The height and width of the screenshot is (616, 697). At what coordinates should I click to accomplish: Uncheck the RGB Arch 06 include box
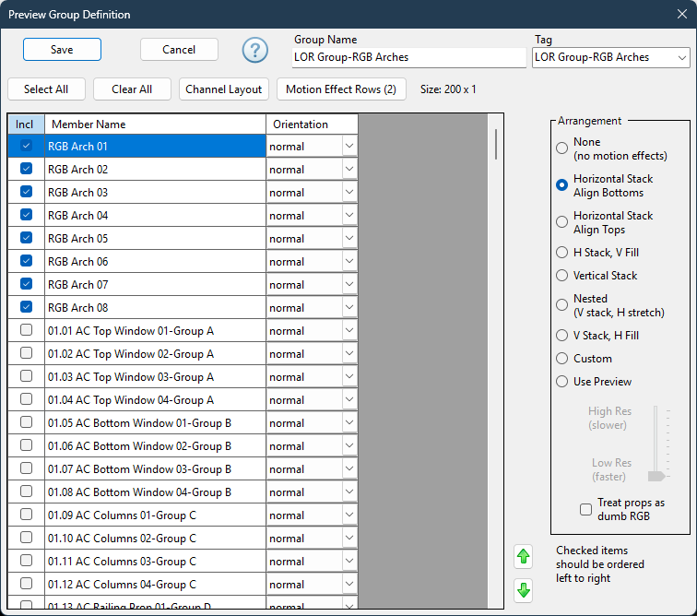tap(26, 261)
